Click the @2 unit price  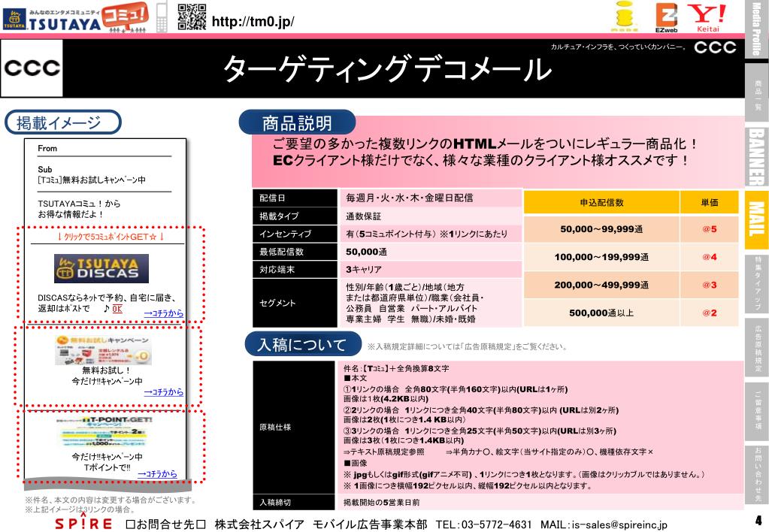(709, 313)
